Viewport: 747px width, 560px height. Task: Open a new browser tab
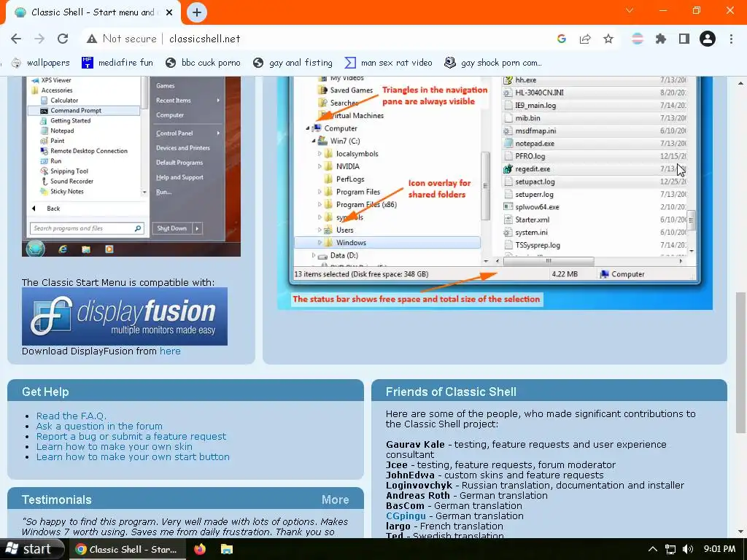[197, 12]
